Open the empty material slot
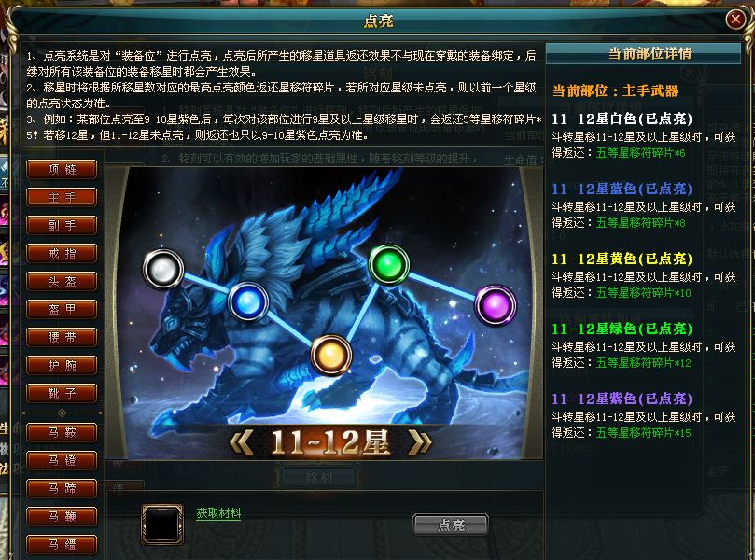Screen dimensions: 755x560 click(162, 525)
